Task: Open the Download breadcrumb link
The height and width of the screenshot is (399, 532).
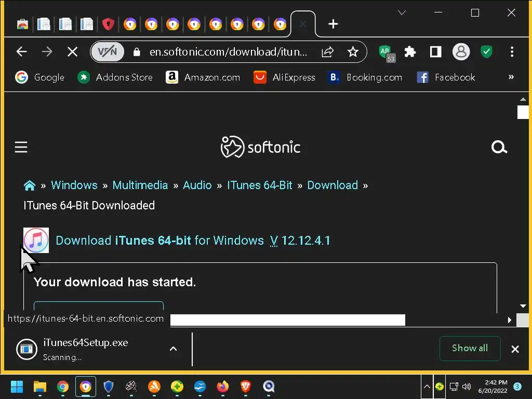Action: coord(332,185)
